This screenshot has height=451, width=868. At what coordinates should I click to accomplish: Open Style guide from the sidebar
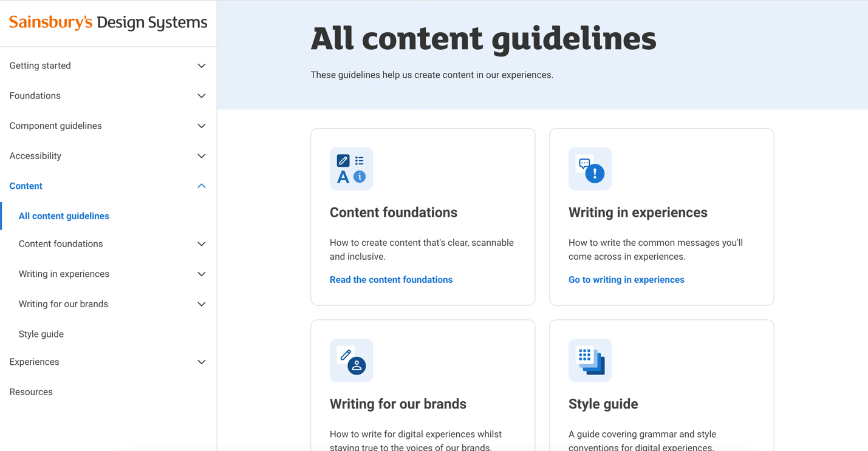(x=41, y=334)
